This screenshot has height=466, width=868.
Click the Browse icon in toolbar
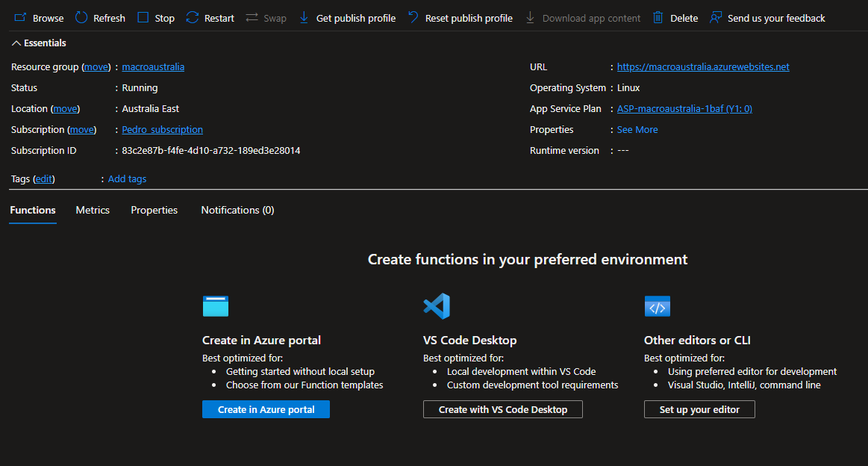pos(20,18)
